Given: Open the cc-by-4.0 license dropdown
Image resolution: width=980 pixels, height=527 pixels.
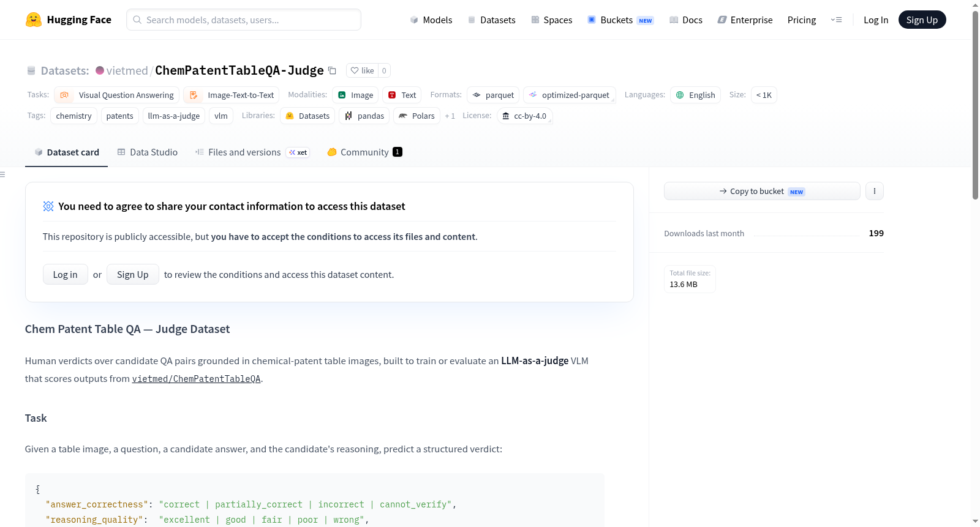Looking at the screenshot, I should point(524,116).
